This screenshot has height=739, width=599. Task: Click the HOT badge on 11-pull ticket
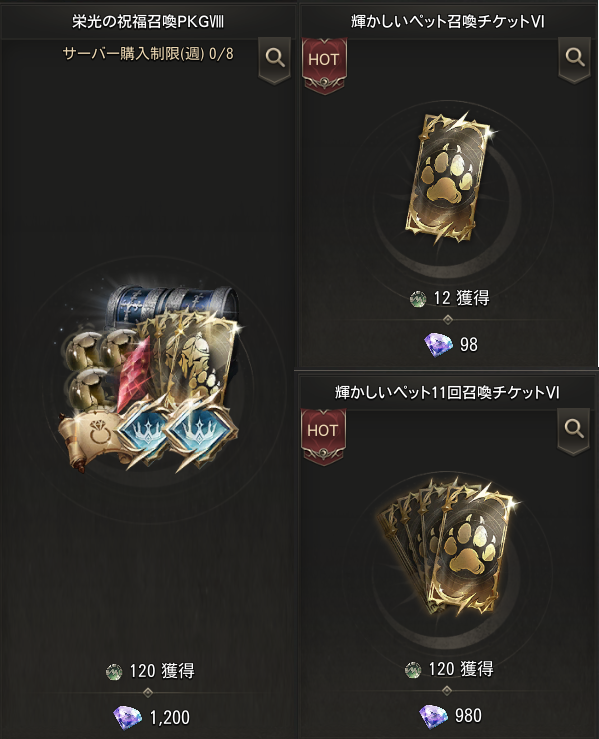pyautogui.click(x=323, y=436)
